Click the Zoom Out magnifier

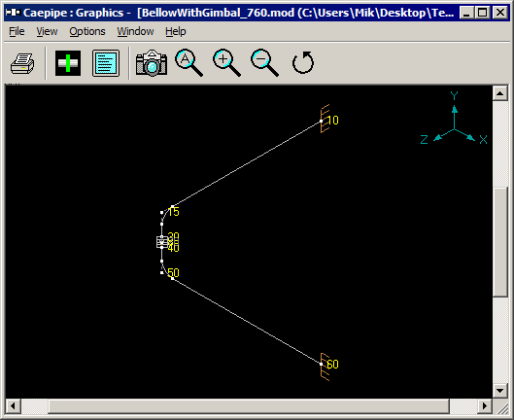265,62
